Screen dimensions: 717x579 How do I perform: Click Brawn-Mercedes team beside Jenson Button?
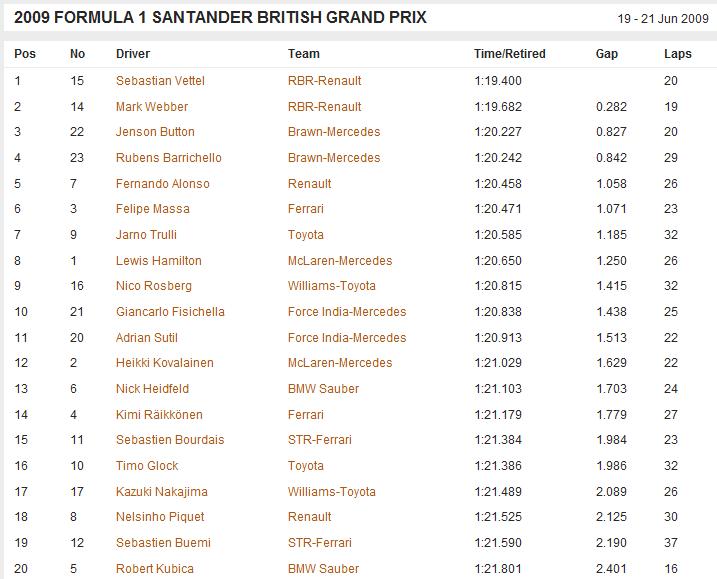(334, 132)
